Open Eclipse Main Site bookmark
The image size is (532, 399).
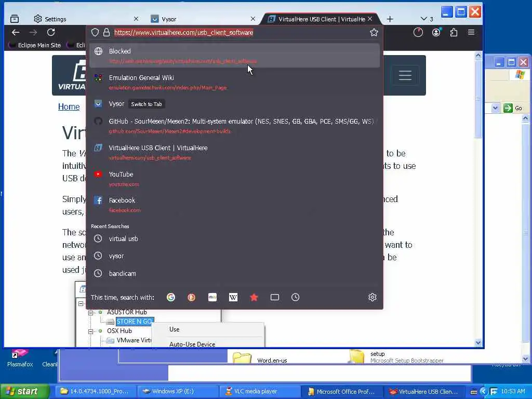(x=35, y=45)
